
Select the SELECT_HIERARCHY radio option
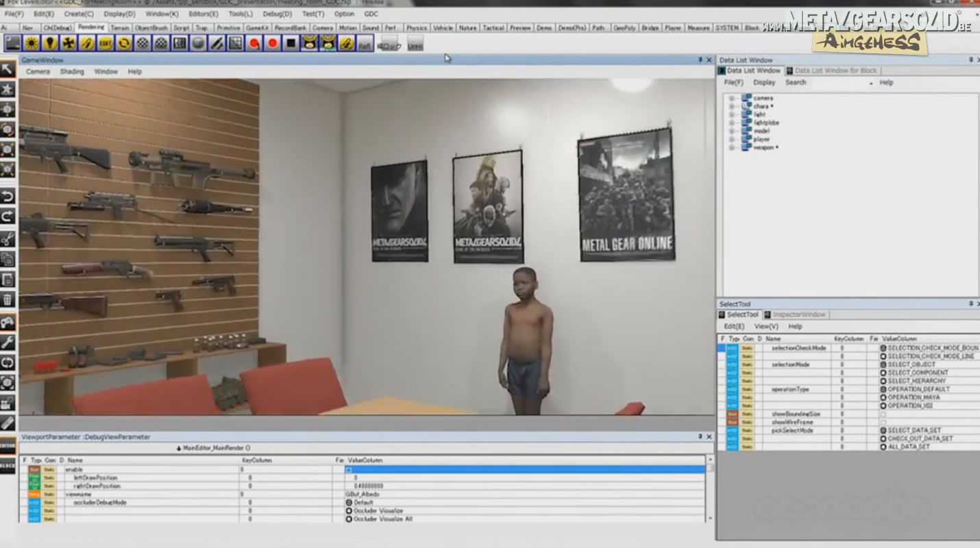883,381
